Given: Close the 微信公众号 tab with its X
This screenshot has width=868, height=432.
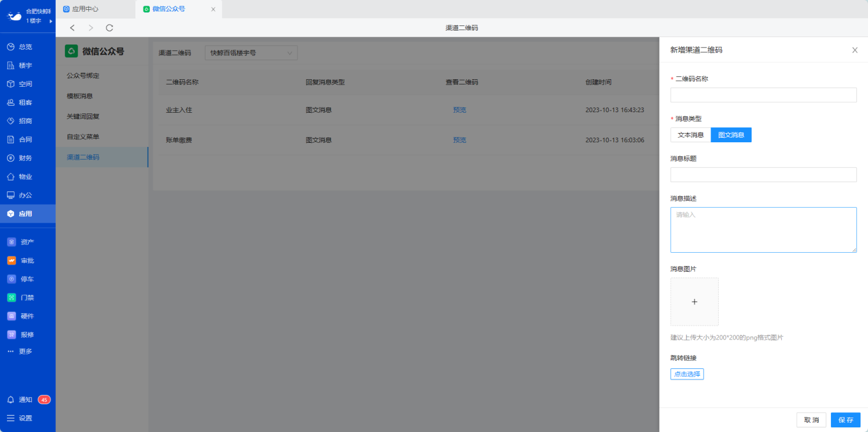Looking at the screenshot, I should pyautogui.click(x=213, y=9).
